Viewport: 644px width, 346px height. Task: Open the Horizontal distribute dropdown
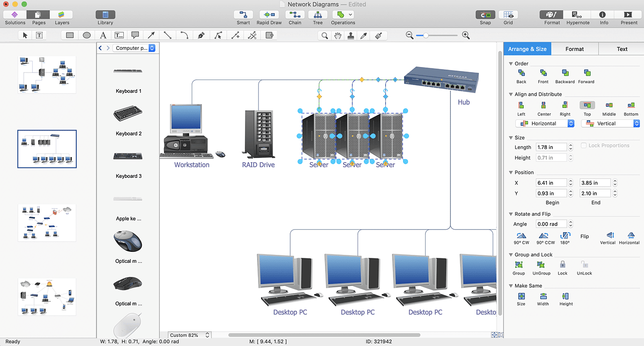coord(545,123)
